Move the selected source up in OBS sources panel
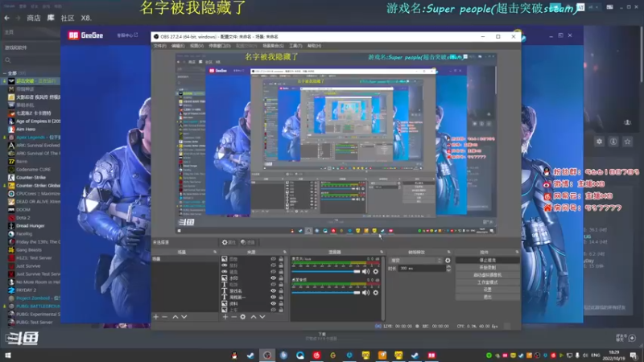The image size is (644, 362). coord(254,317)
